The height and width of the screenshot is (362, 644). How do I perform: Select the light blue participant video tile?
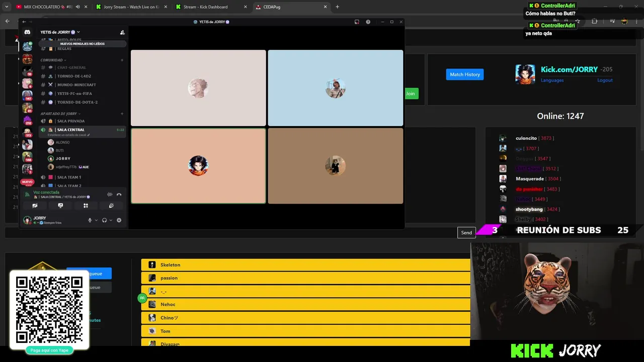click(x=336, y=88)
